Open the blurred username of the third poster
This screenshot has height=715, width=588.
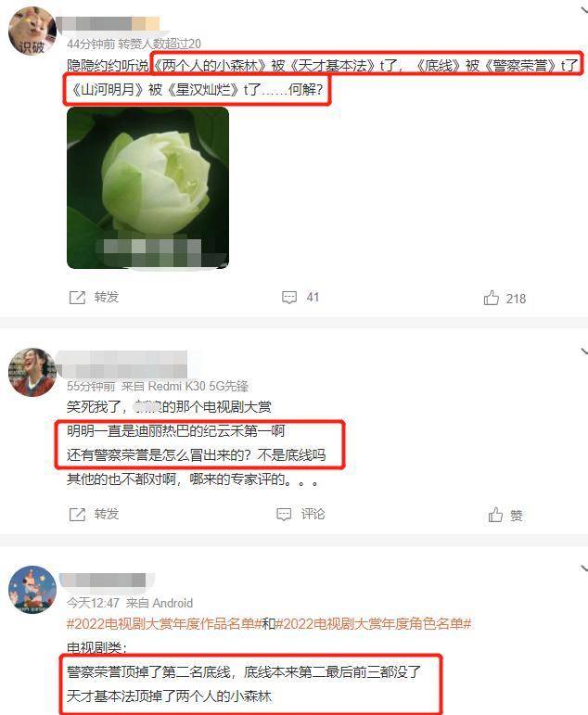103,581
